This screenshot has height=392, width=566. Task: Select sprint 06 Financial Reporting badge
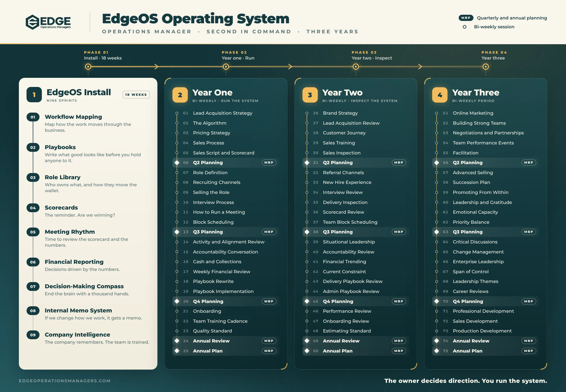coord(33,262)
